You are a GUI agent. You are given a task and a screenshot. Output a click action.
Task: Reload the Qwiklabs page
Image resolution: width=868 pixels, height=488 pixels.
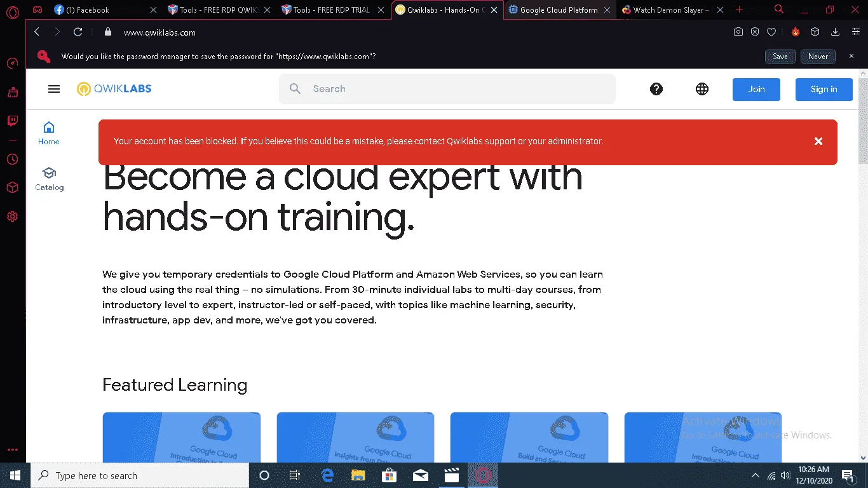point(78,32)
